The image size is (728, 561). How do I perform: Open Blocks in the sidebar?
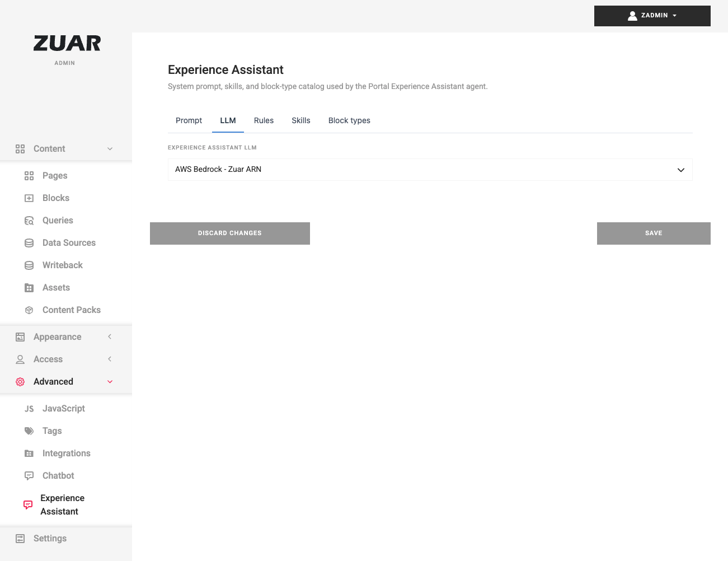[56, 198]
